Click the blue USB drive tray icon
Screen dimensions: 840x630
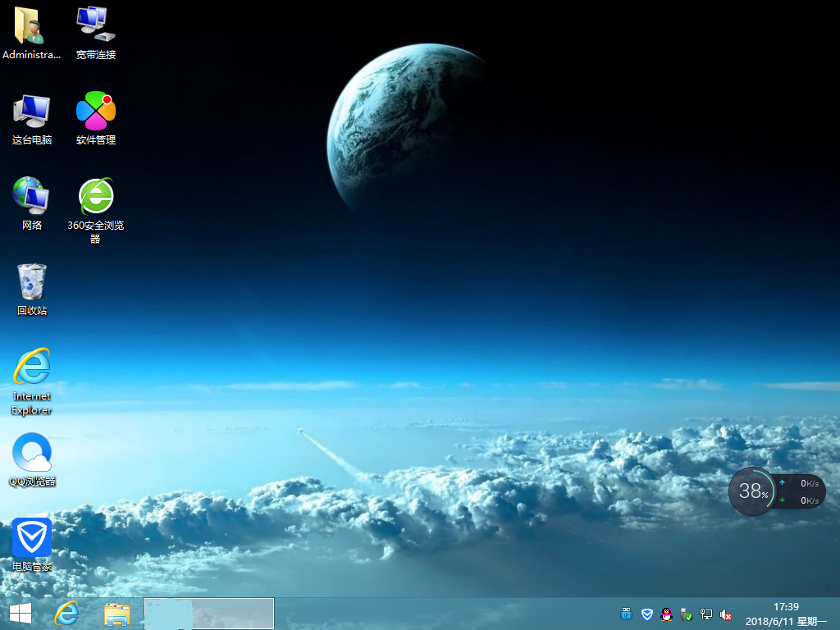tap(628, 614)
